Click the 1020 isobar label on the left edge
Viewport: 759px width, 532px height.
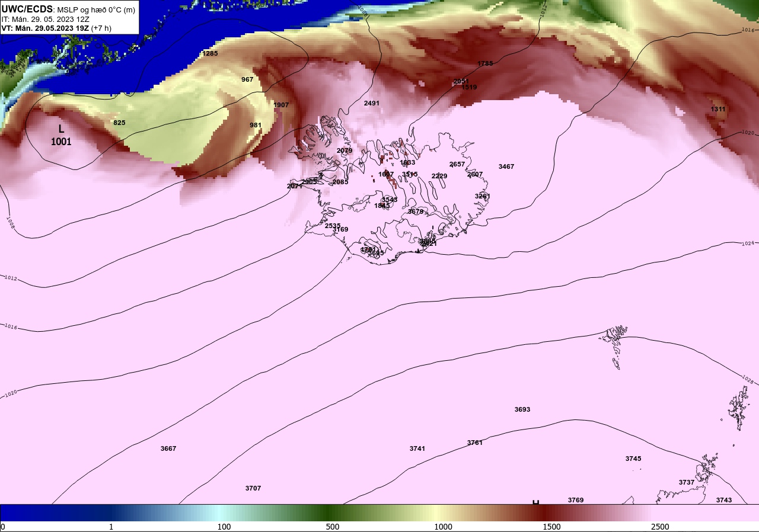coord(10,394)
